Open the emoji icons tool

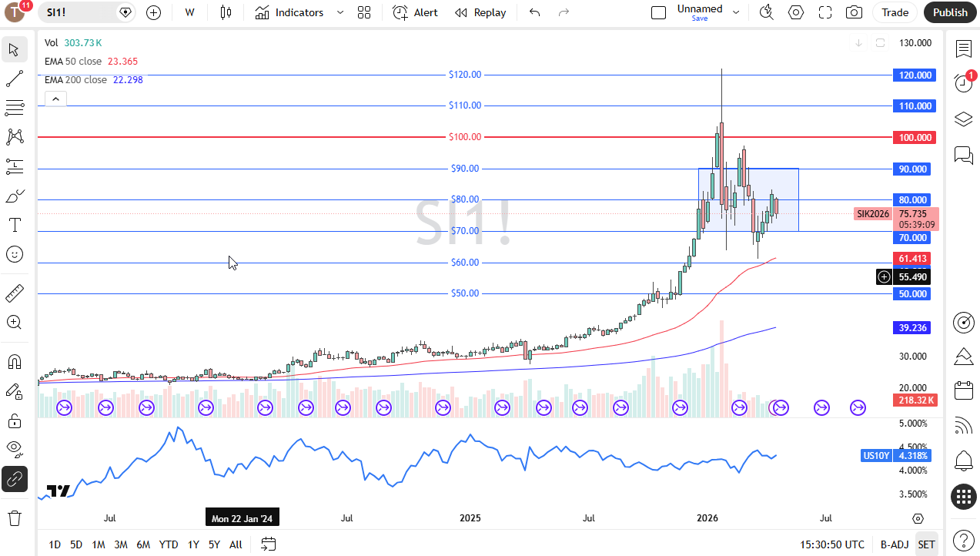(14, 254)
